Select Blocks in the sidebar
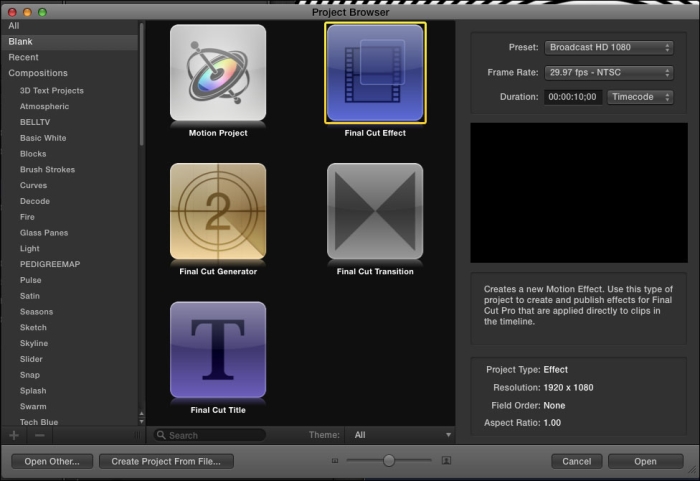 (x=33, y=154)
